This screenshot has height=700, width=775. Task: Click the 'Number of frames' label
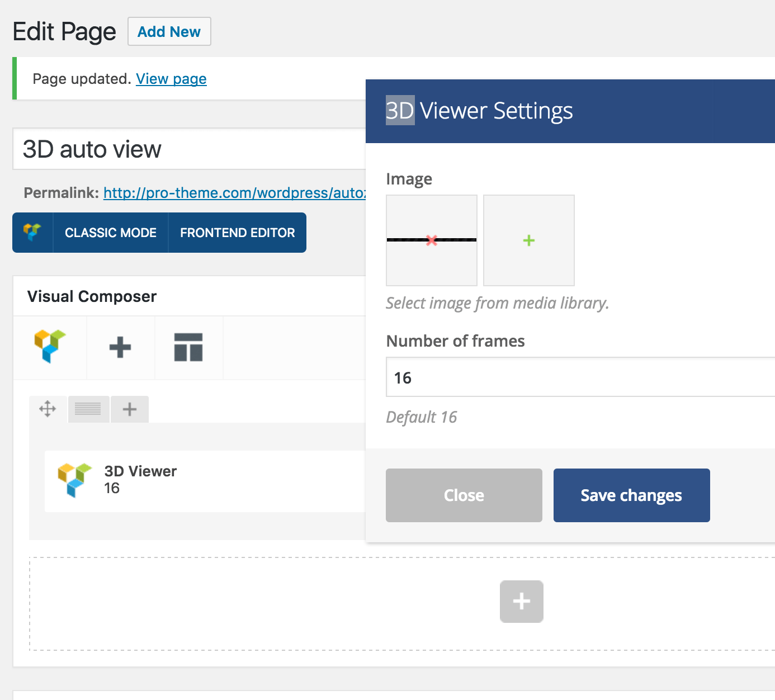point(456,341)
